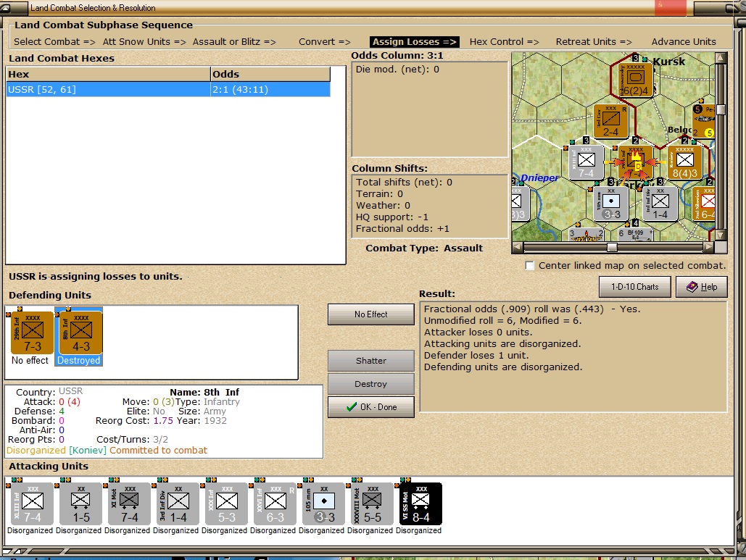Click the 3-3 artillery counter on map
This screenshot has width=746, height=560.
[611, 204]
